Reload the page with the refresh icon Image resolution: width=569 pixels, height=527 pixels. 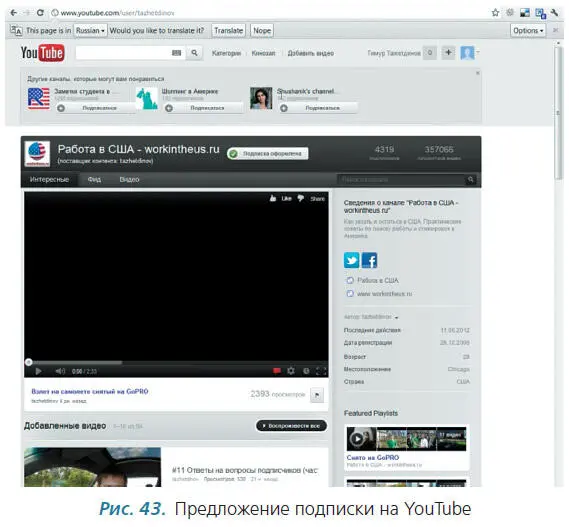pyautogui.click(x=40, y=13)
